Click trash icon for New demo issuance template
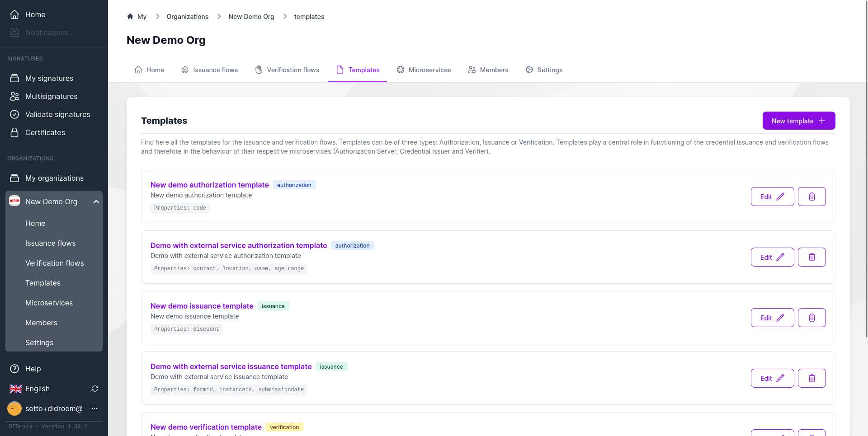868x436 pixels. click(811, 318)
